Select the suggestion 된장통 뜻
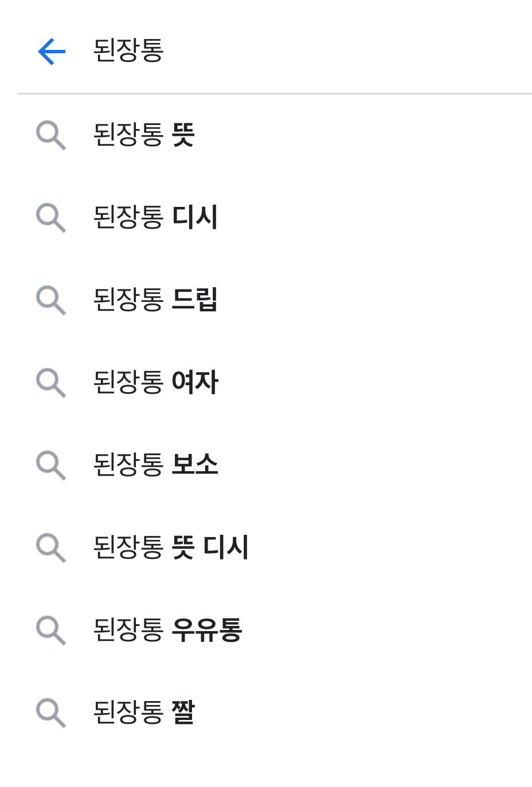The width and height of the screenshot is (532, 787). pos(144,135)
